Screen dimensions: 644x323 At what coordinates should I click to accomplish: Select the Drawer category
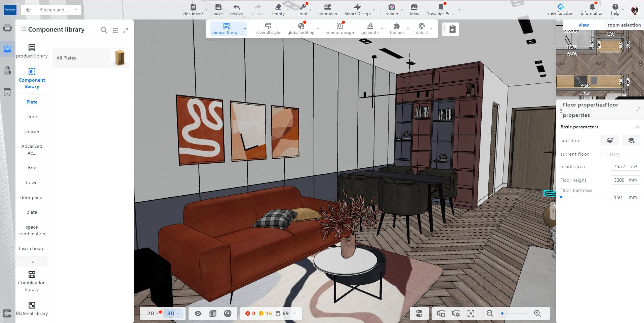coord(32,131)
